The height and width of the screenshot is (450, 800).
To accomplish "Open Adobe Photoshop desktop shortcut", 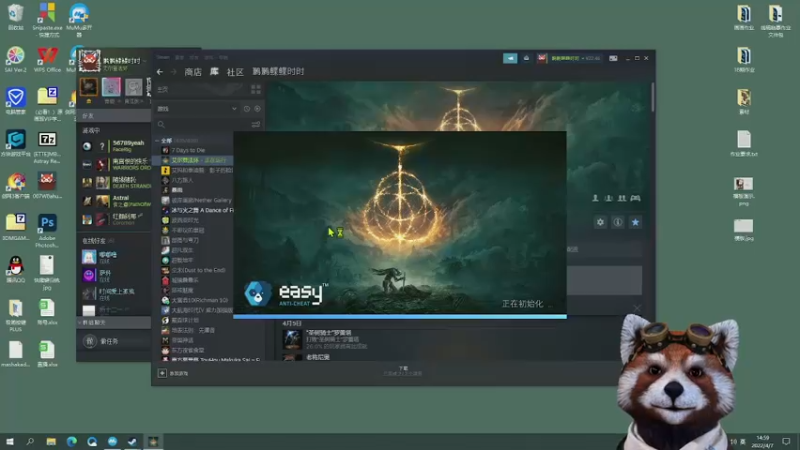I will (x=47, y=231).
